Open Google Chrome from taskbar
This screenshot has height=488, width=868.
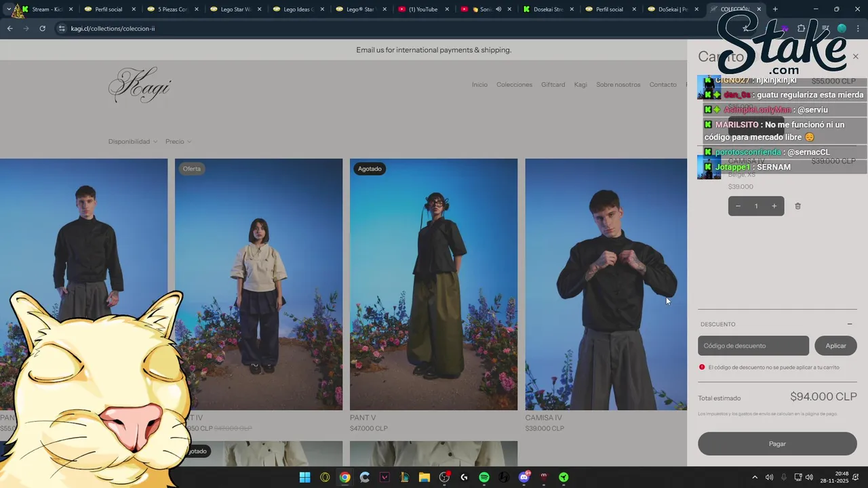344,477
